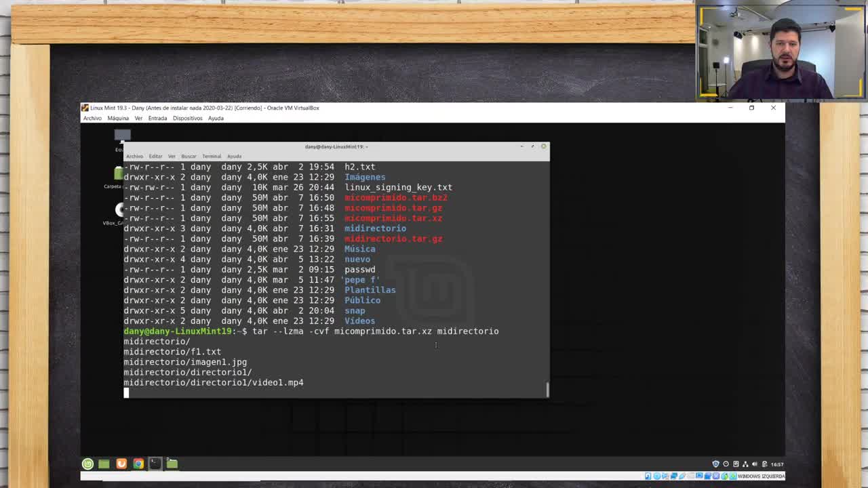
Task: Click the Firefox launcher in the panel
Action: (x=121, y=464)
